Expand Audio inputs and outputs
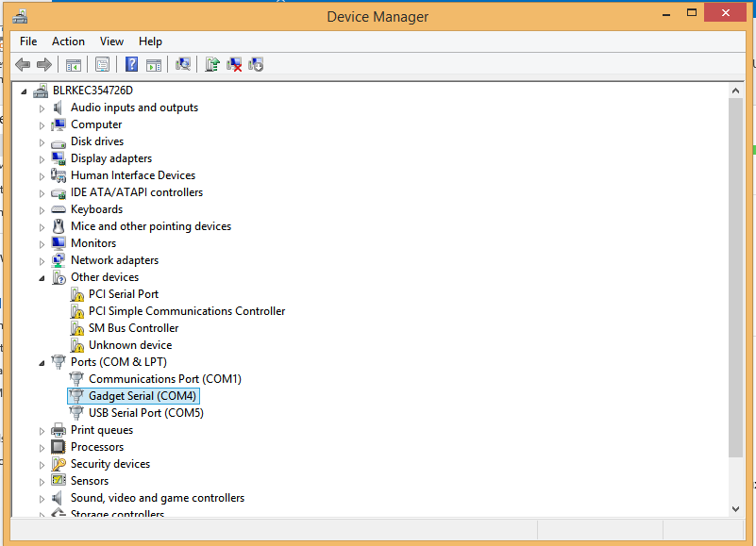The image size is (756, 546). point(42,108)
